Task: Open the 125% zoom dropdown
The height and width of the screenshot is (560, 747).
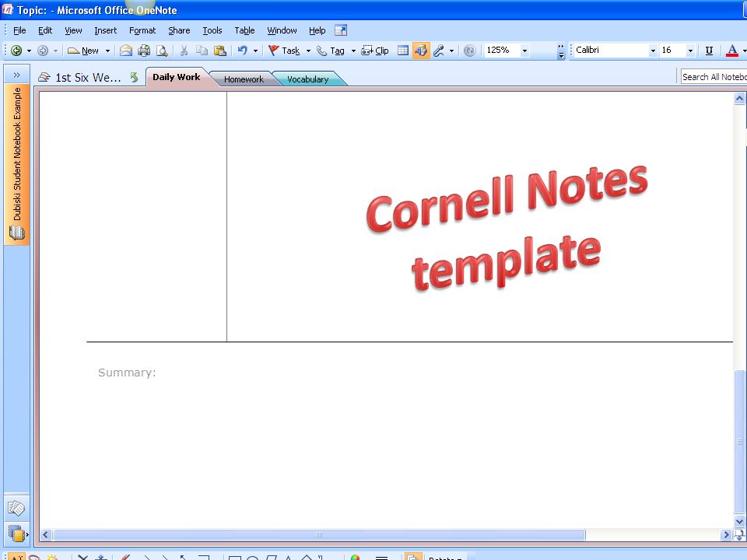Action: pos(525,51)
